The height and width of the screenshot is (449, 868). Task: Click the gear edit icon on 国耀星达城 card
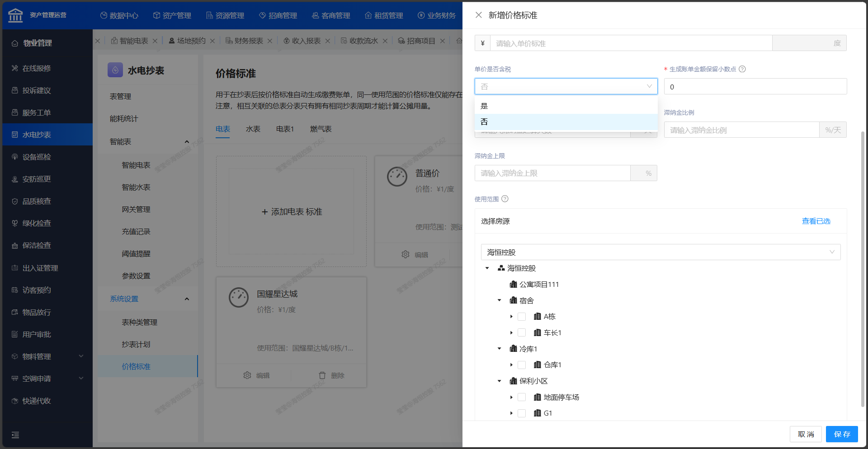coord(247,375)
